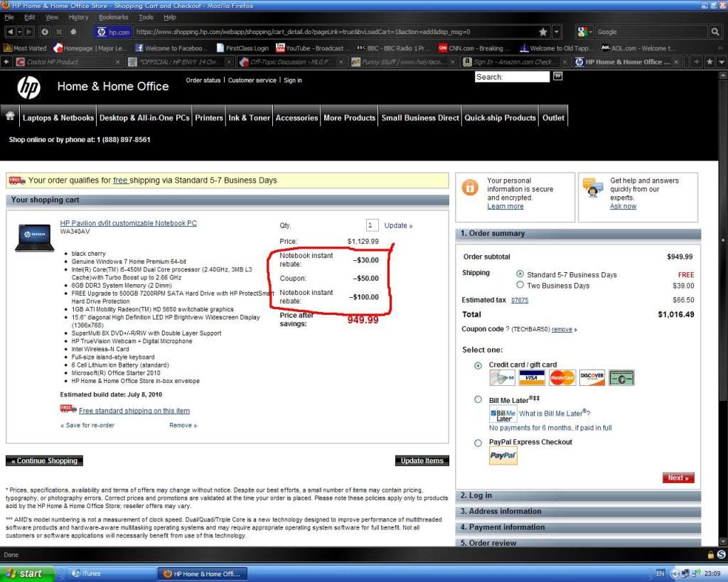Click the quantity input field
This screenshot has height=582, width=728.
point(372,225)
